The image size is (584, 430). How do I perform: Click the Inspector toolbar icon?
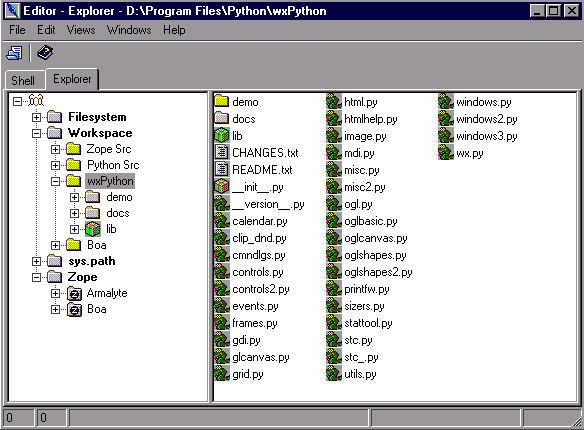pos(15,53)
